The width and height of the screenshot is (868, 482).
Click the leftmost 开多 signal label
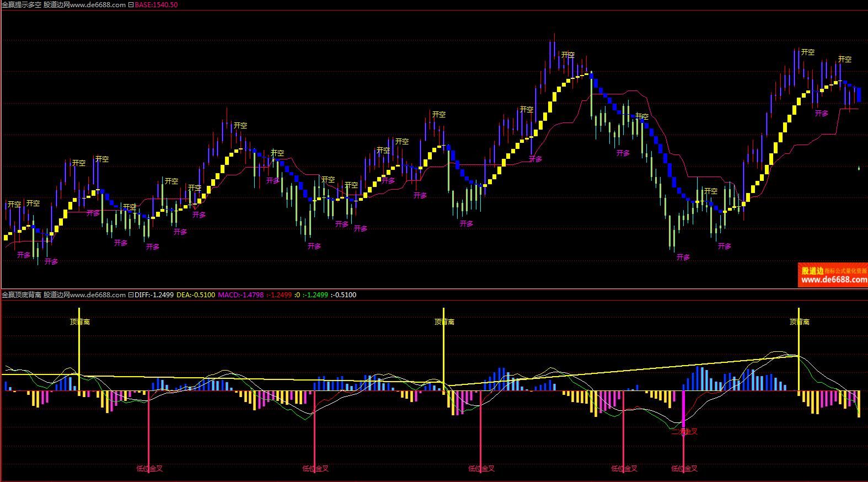coord(24,255)
